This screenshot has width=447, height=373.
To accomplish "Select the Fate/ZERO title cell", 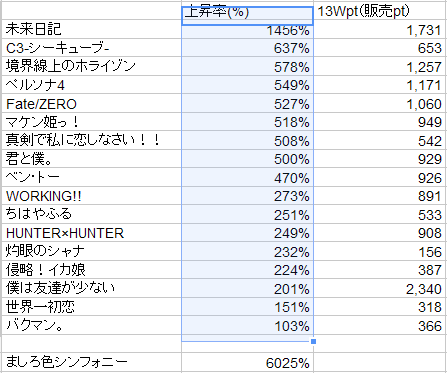I will pos(92,103).
